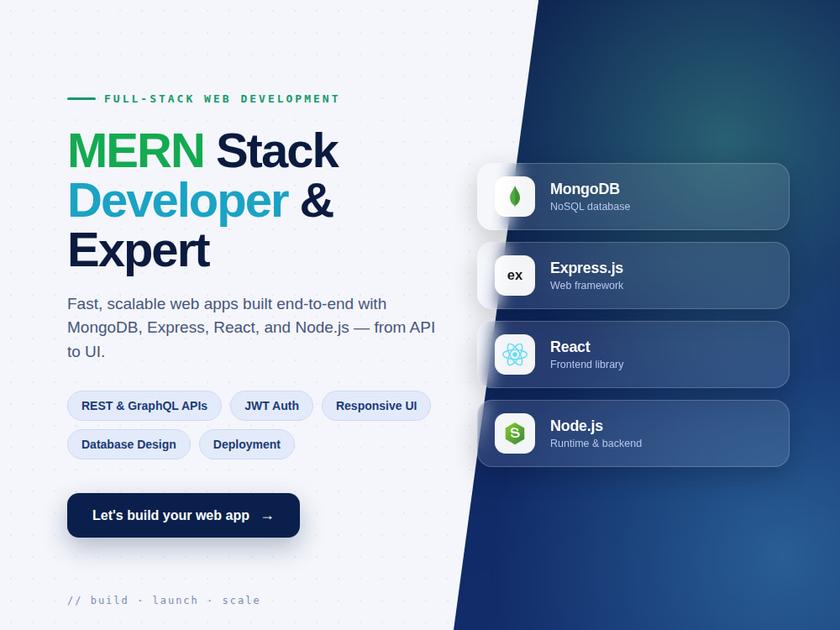Click the 'FULL-STACK WEB DEVELOPMENT' label

click(x=222, y=98)
